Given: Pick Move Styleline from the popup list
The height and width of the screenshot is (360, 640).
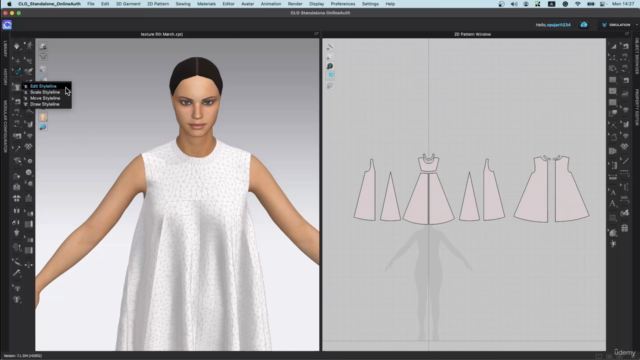Looking at the screenshot, I should (46, 98).
